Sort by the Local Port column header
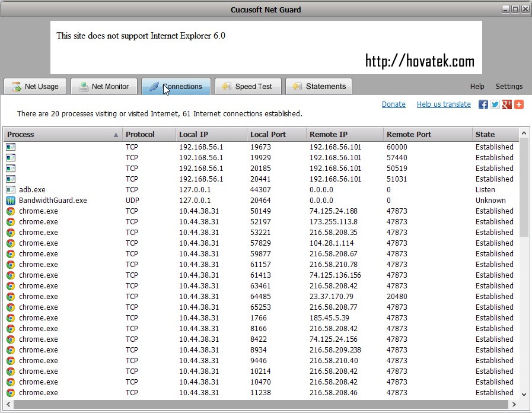 tap(276, 134)
